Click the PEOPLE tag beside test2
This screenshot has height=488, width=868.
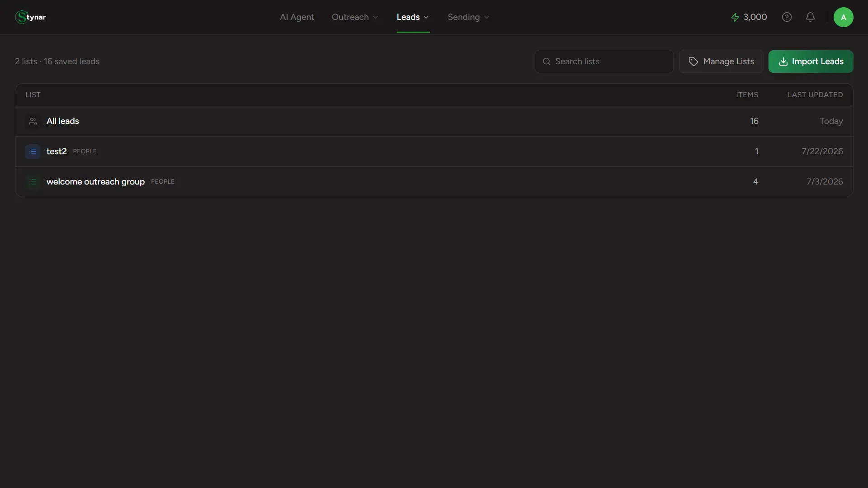pos(85,152)
